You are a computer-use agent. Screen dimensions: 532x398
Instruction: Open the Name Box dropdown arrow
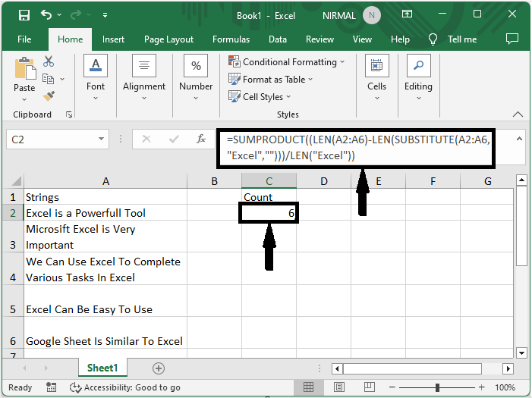pyautogui.click(x=101, y=139)
